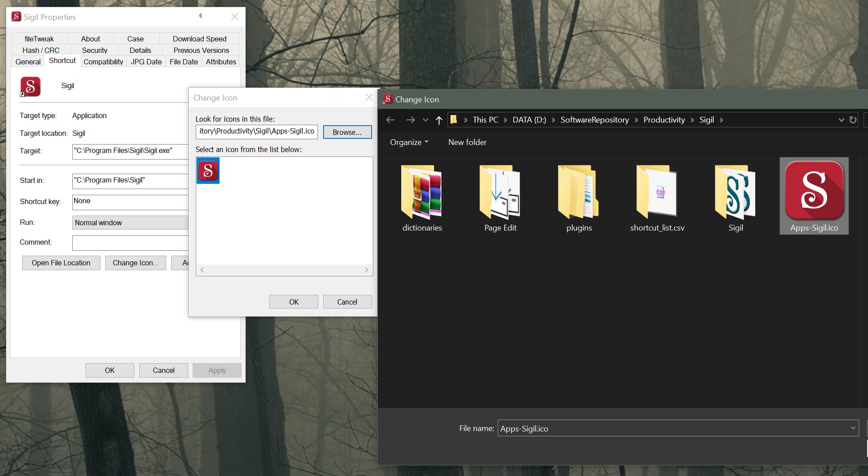868x476 pixels.
Task: Open the recent locations chevron dropdown
Action: (x=425, y=120)
